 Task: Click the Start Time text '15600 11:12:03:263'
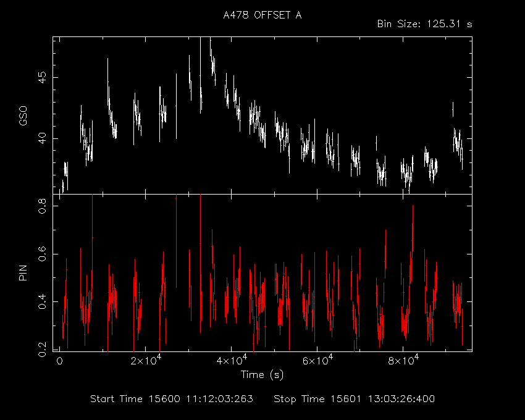coord(201,399)
